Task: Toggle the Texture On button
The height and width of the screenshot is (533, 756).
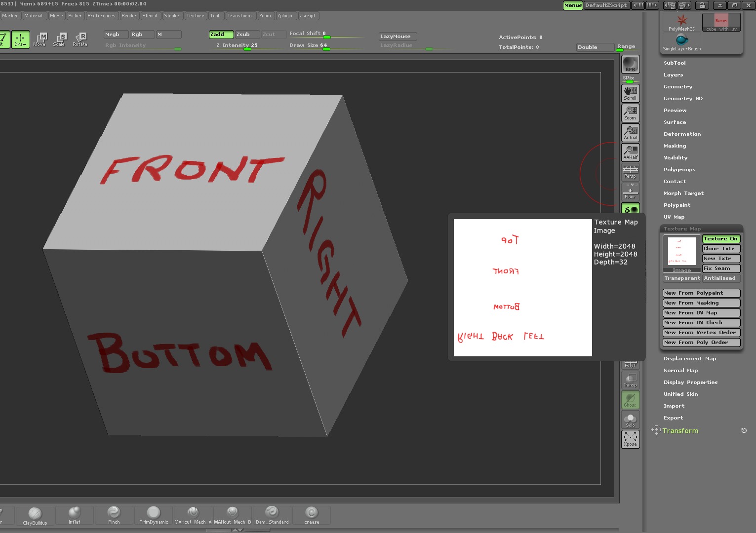Action: pyautogui.click(x=720, y=239)
